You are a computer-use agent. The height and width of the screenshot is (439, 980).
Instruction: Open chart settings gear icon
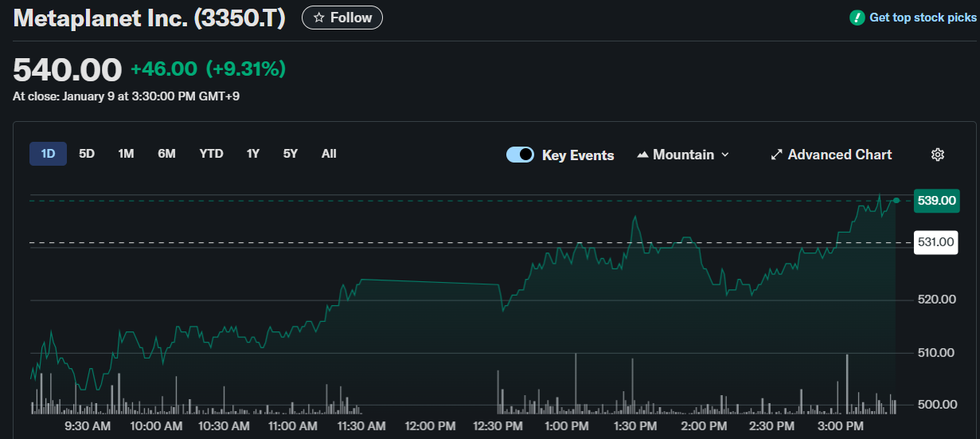938,155
